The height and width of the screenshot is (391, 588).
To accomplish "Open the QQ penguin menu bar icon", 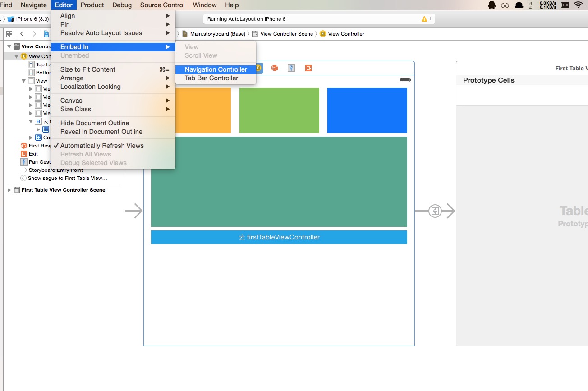I will click(x=492, y=5).
